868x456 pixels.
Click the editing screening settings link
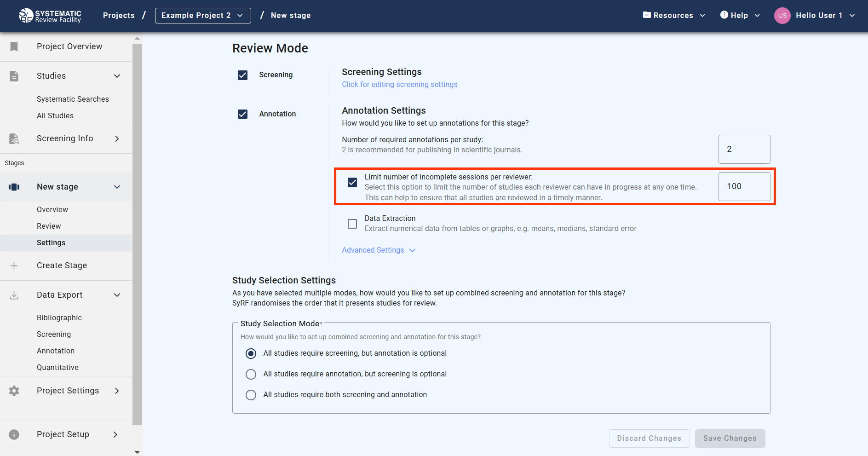point(399,85)
